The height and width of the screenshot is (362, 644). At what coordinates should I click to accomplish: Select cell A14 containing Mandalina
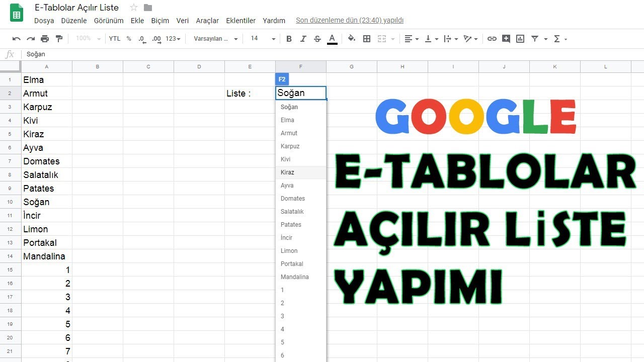point(47,256)
